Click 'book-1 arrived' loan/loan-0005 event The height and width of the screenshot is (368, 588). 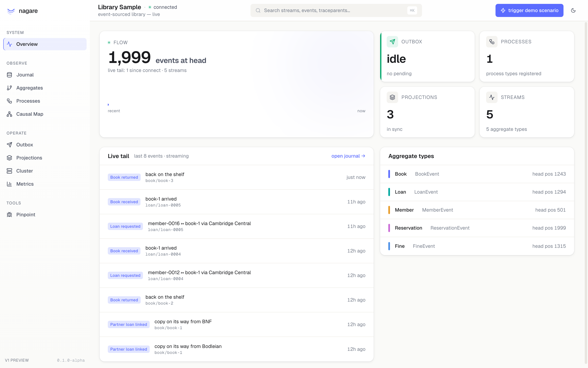coord(236,202)
